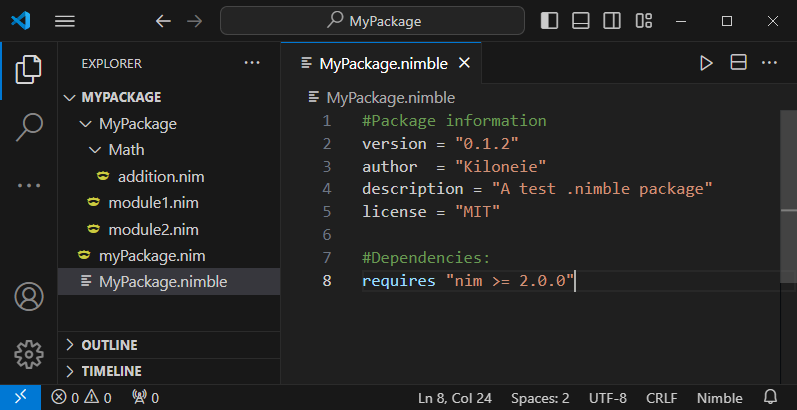Click the VS Code logo icon
Screen dimensions: 797x410
(x=21, y=21)
